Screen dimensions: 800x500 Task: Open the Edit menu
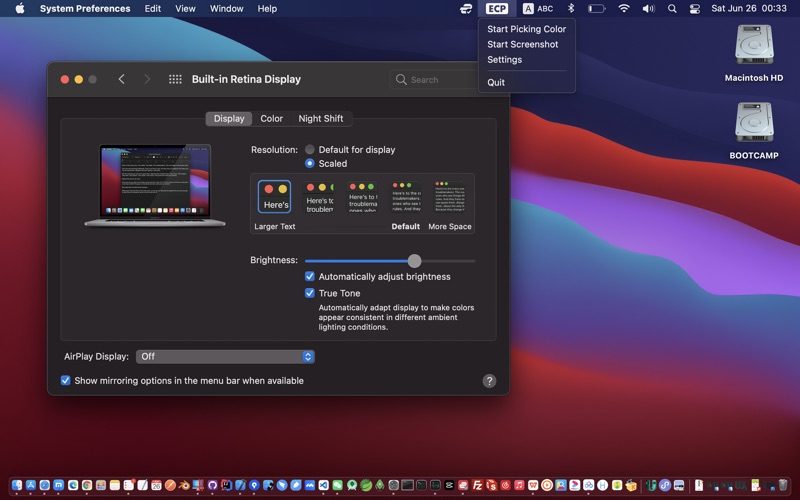coord(153,8)
